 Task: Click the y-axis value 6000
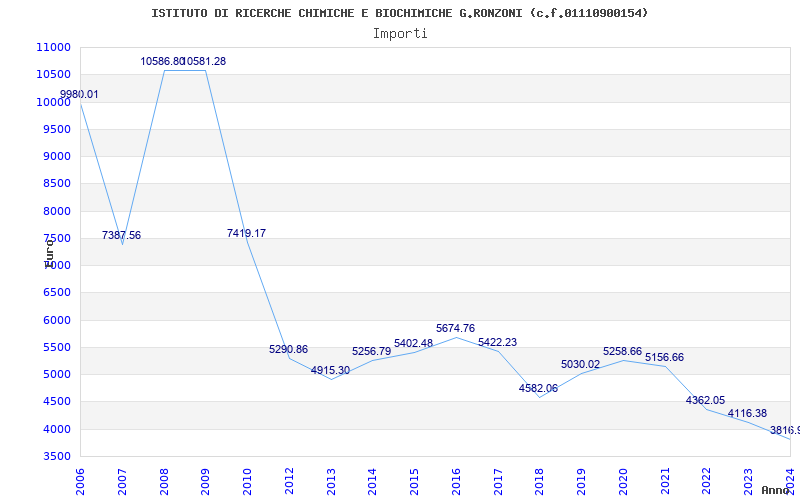tap(56, 320)
